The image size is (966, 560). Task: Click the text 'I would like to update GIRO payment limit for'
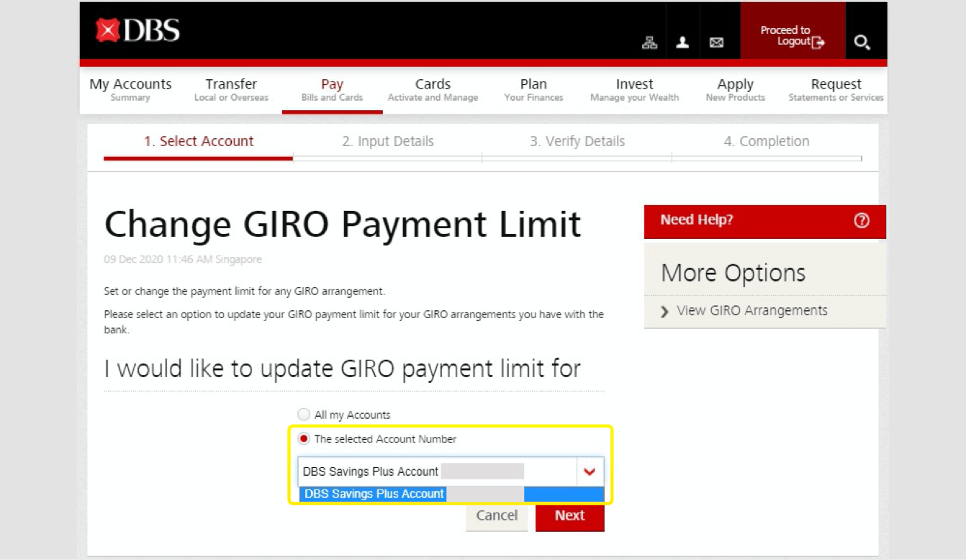(343, 369)
